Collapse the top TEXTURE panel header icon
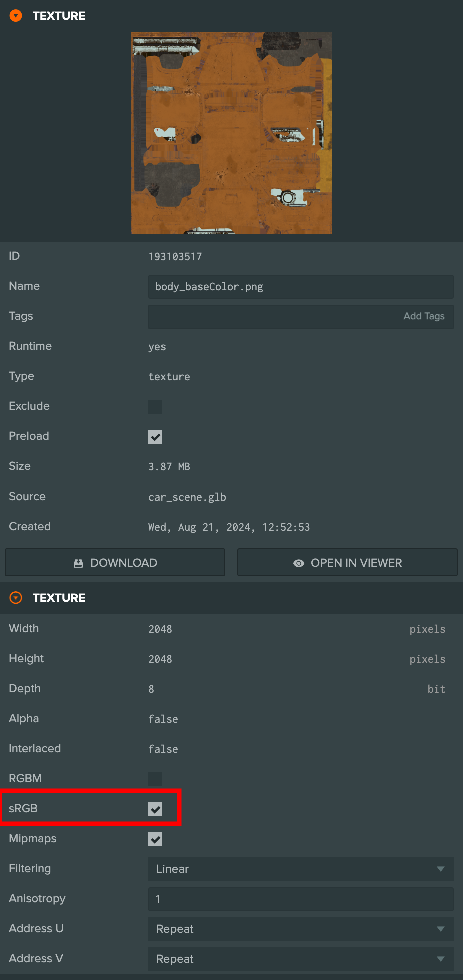The image size is (463, 980). pyautogui.click(x=16, y=16)
